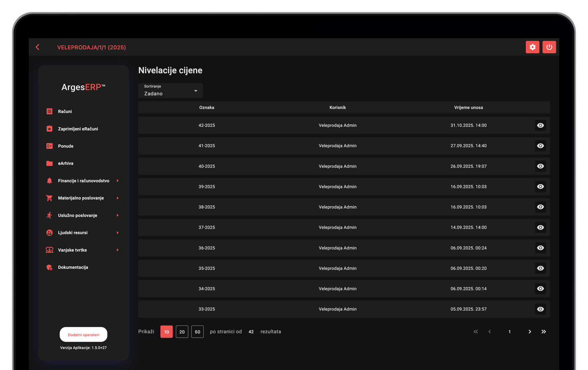Show 20 results per page
Screen dimensions: 588x370
[x=182, y=332]
